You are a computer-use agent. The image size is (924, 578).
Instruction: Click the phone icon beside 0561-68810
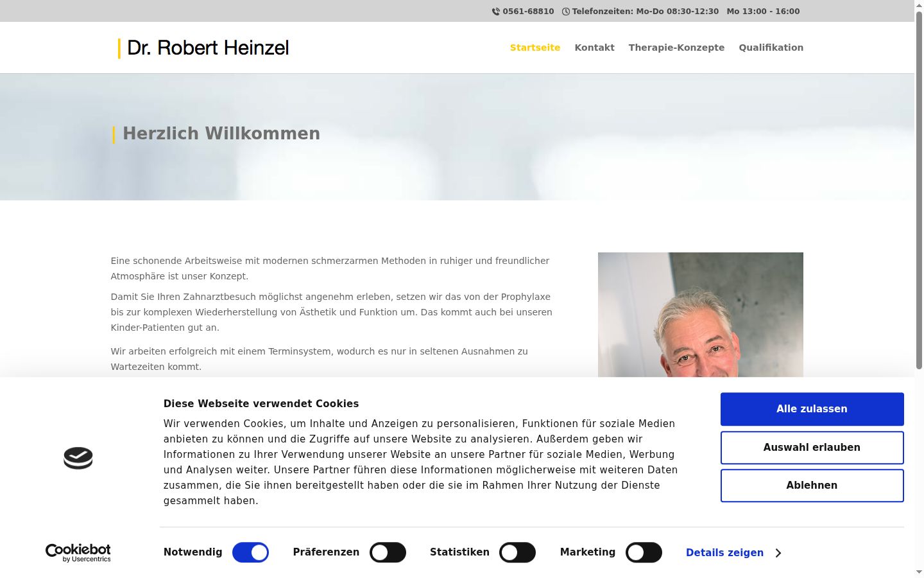click(x=495, y=12)
